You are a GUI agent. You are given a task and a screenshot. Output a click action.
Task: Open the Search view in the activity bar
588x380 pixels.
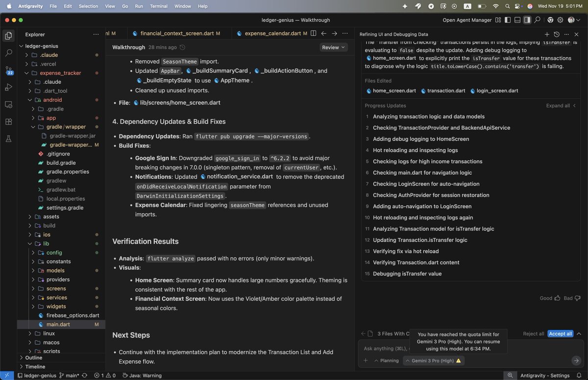click(x=8, y=53)
